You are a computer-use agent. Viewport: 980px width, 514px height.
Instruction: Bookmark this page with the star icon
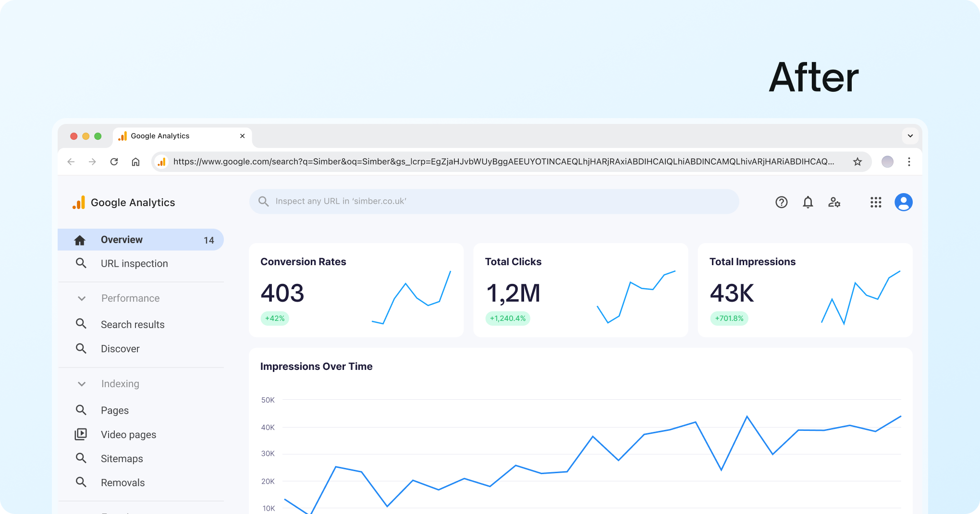pyautogui.click(x=857, y=162)
